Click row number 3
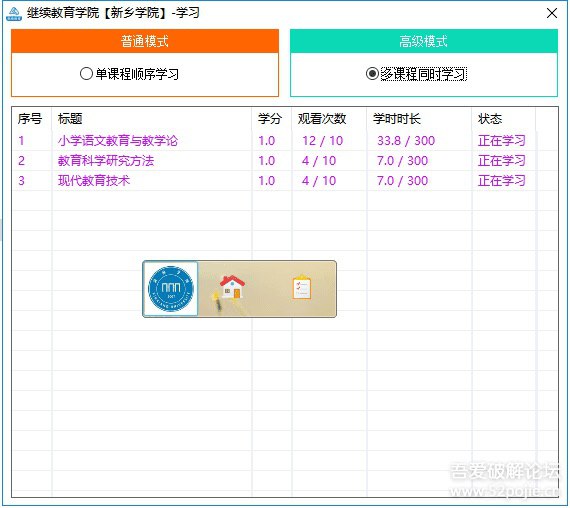The image size is (570, 508). 21,181
